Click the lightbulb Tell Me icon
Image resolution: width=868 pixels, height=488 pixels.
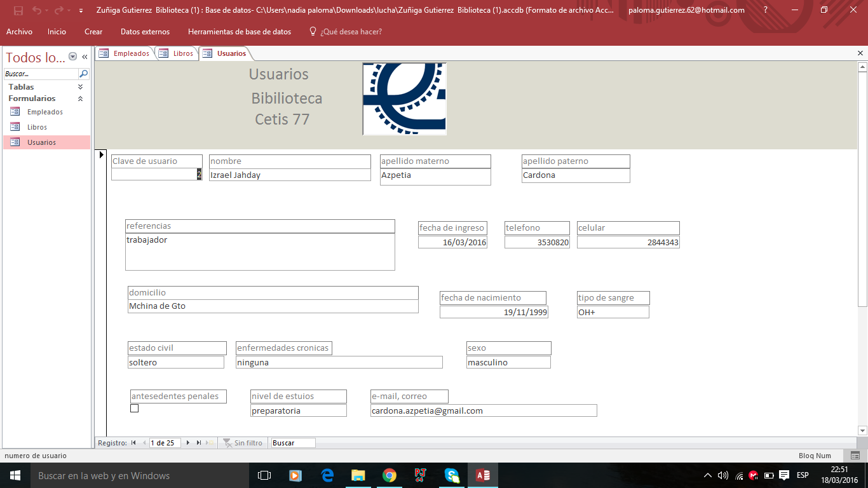313,31
